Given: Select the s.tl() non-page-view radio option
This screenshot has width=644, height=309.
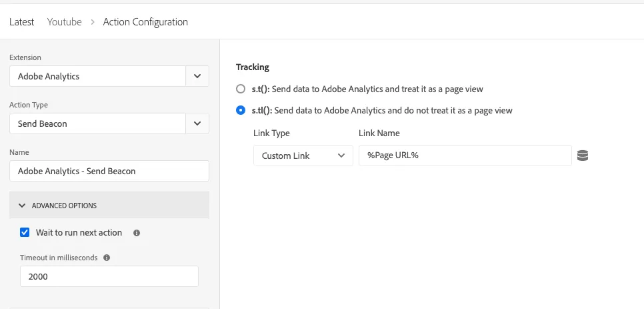Looking at the screenshot, I should [x=241, y=111].
